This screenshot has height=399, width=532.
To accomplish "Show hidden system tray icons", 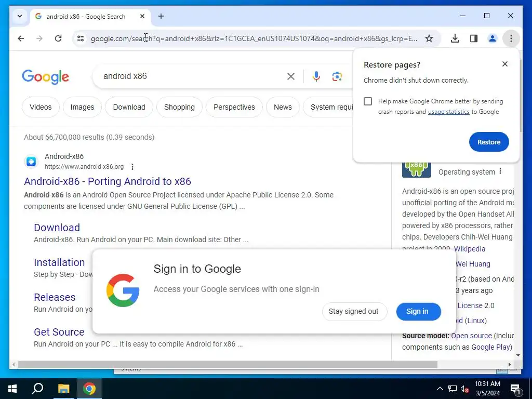I will (x=440, y=389).
